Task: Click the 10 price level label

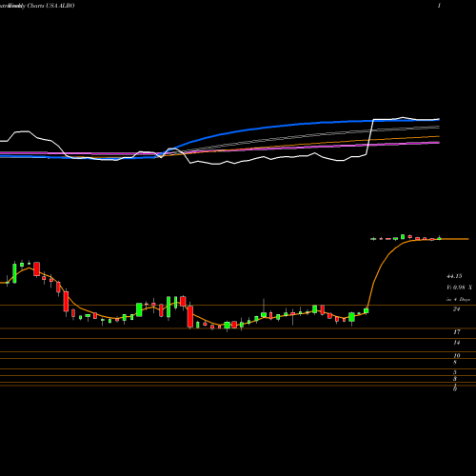Action: tap(457, 356)
